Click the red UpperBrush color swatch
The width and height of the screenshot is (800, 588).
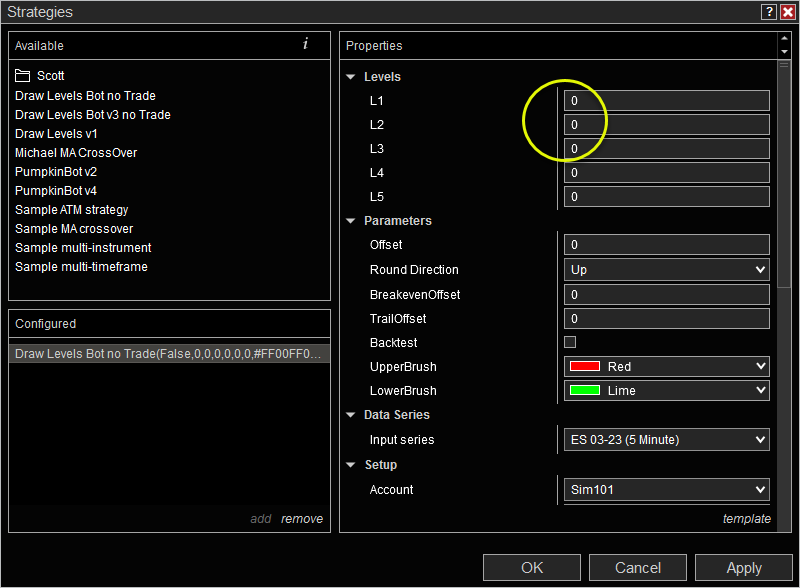pyautogui.click(x=585, y=366)
